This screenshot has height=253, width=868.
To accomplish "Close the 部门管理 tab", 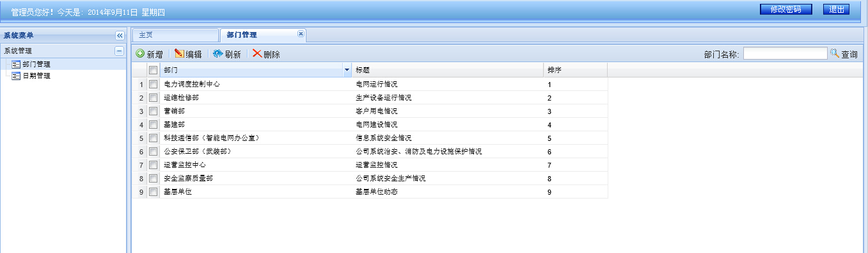I will click(301, 34).
